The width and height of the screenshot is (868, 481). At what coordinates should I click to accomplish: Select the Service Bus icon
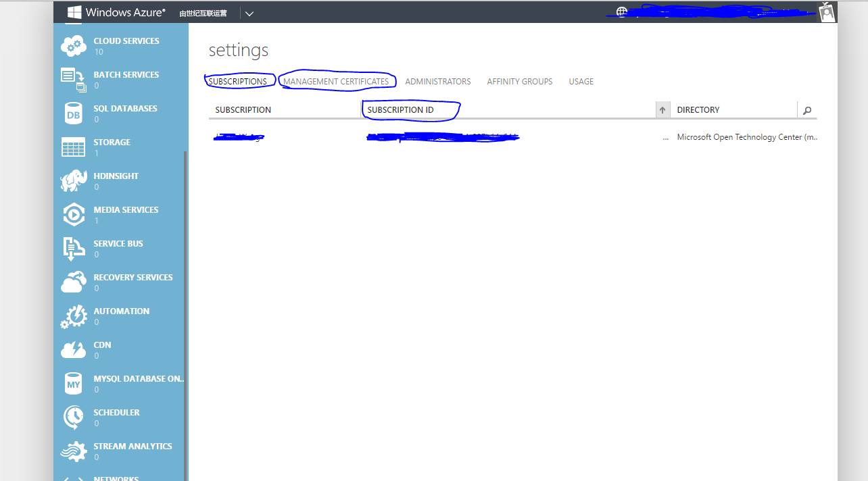point(74,249)
